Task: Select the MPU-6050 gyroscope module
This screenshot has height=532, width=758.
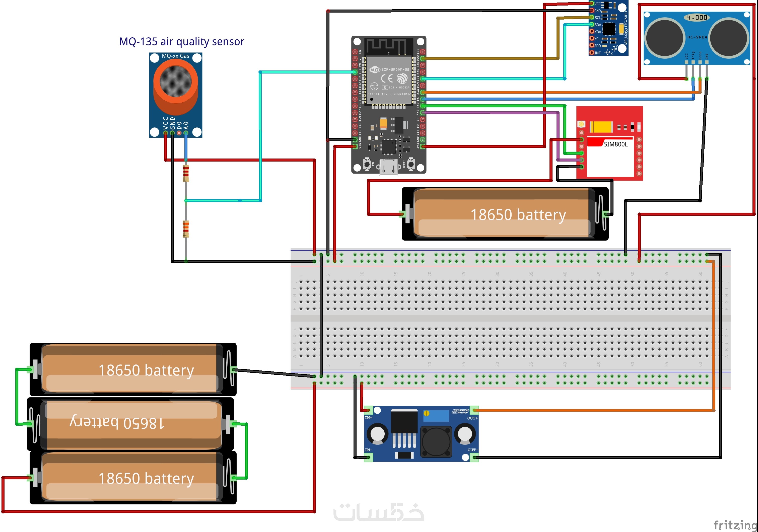Action: pos(608,28)
